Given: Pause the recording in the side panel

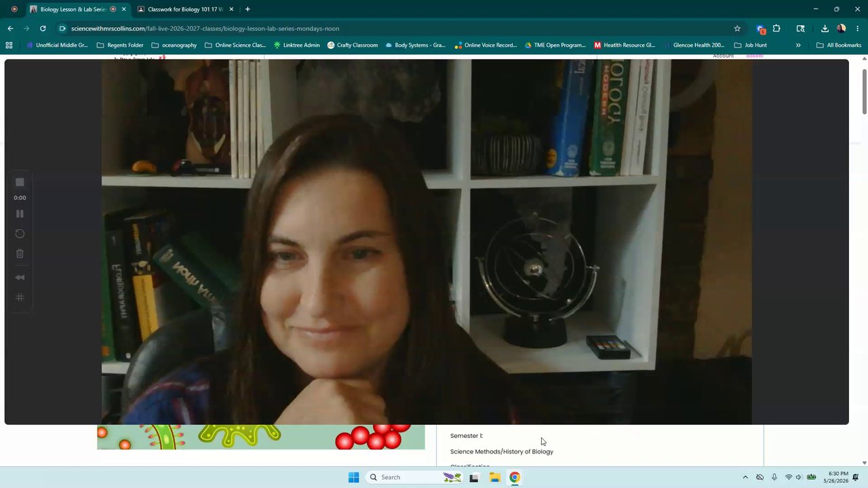Looking at the screenshot, I should click(20, 213).
